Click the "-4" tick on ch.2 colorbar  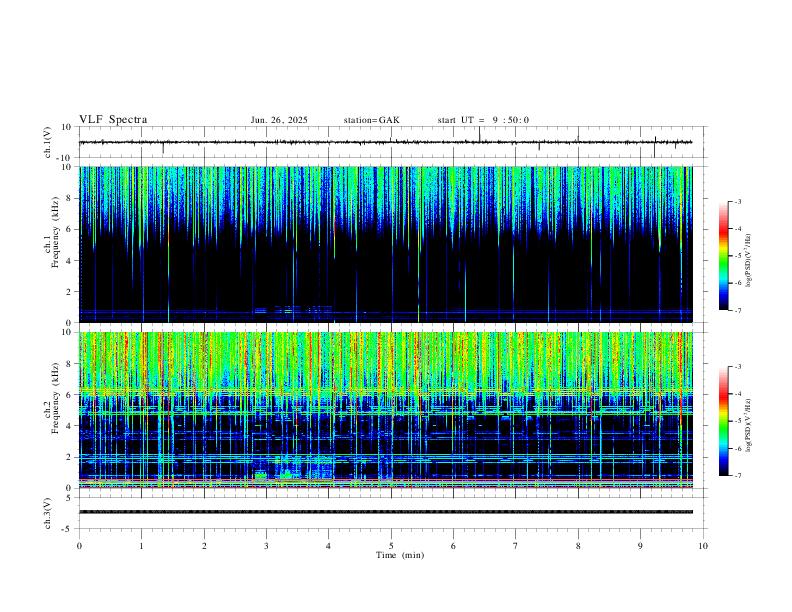pyautogui.click(x=737, y=394)
